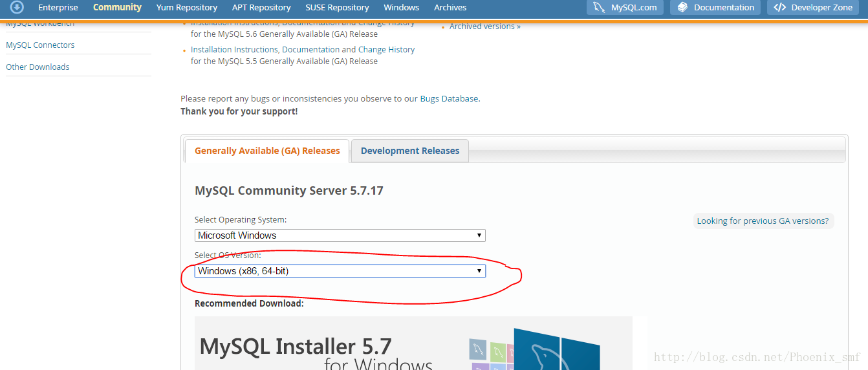The height and width of the screenshot is (370, 868).
Task: Open the Community menu item
Action: [117, 8]
